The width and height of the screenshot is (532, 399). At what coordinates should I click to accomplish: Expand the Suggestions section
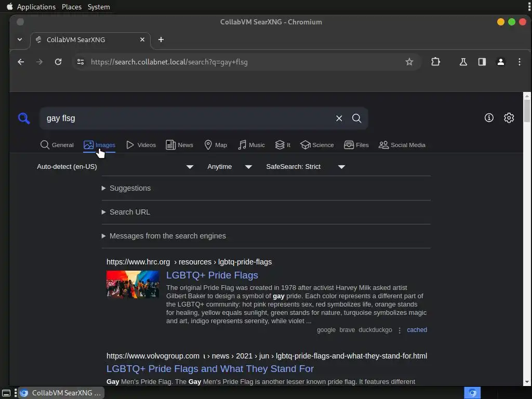(x=130, y=188)
